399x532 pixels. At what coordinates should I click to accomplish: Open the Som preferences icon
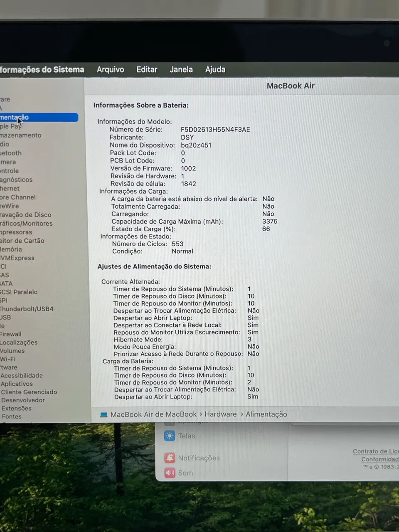point(170,473)
